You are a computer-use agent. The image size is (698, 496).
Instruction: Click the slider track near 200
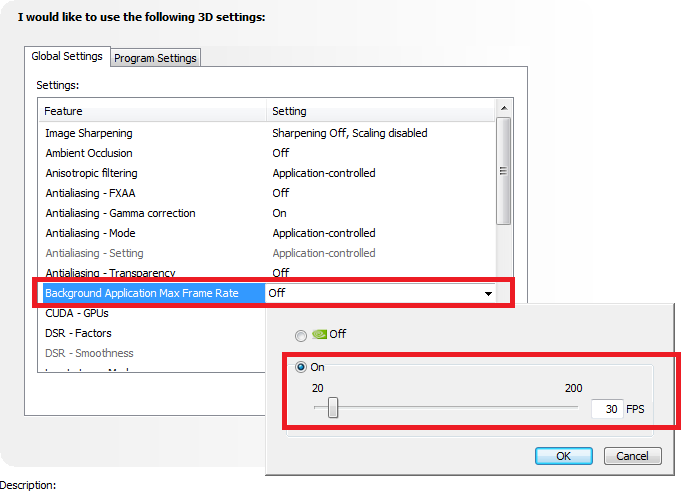[x=573, y=407]
